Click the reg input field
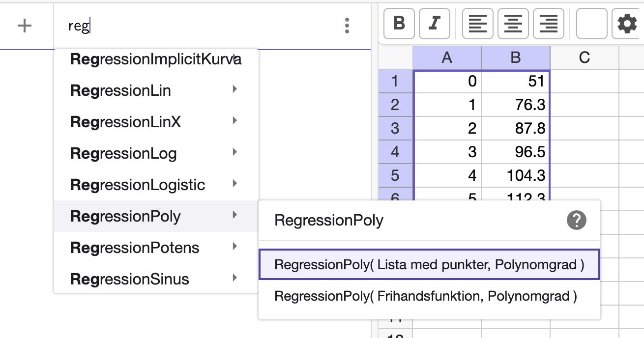The height and width of the screenshot is (338, 644). (147, 26)
